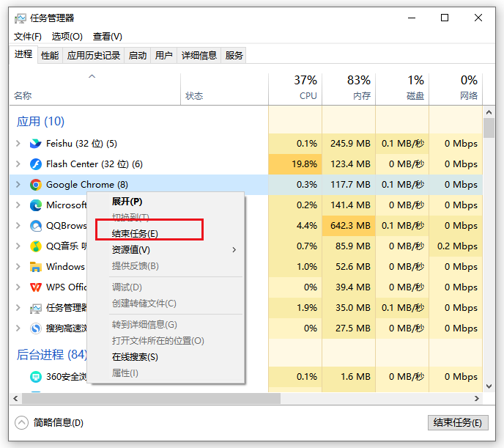Click the 19.8% CPU cell

click(x=295, y=164)
